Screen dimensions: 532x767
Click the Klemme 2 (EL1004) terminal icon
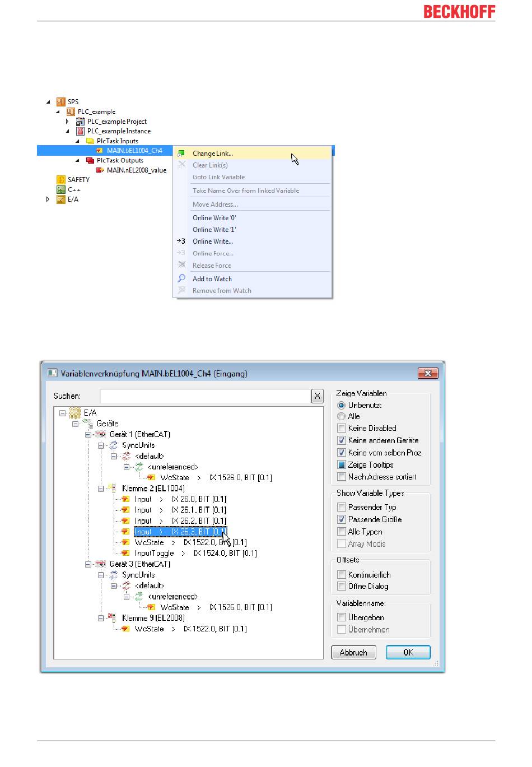pos(113,489)
